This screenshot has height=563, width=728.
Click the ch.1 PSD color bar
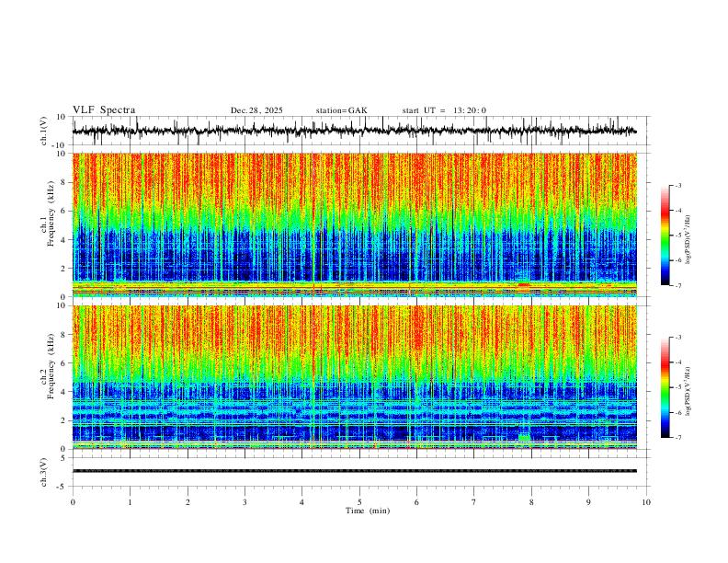pyautogui.click(x=665, y=236)
